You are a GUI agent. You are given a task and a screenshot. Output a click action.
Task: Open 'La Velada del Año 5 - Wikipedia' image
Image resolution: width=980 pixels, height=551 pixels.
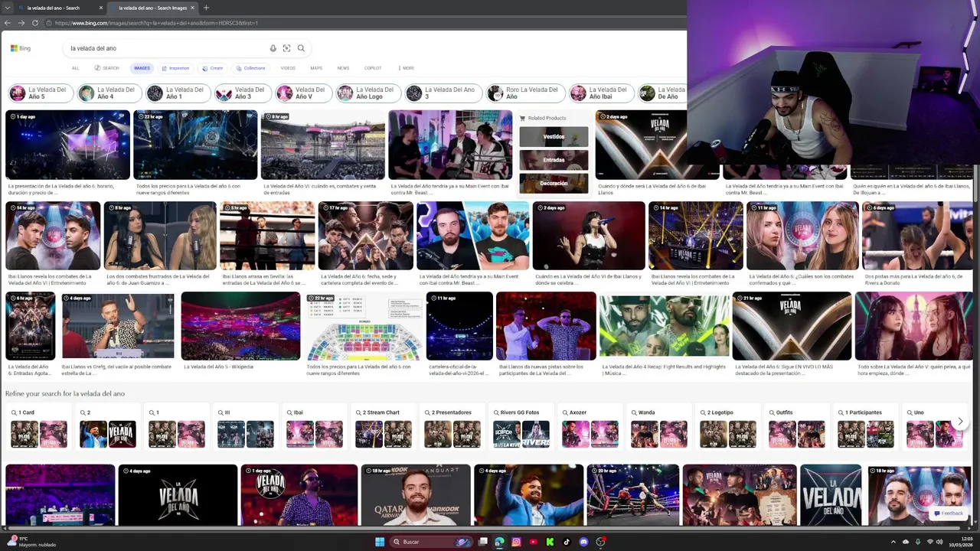[240, 326]
